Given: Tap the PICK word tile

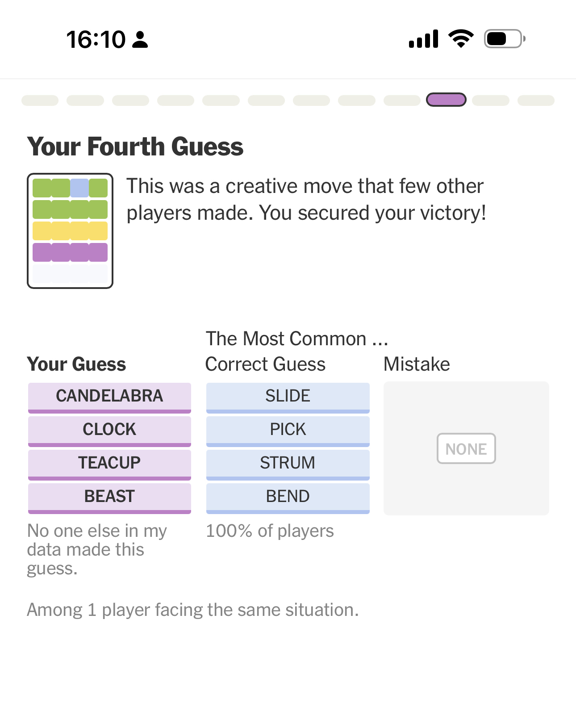Looking at the screenshot, I should click(x=288, y=430).
